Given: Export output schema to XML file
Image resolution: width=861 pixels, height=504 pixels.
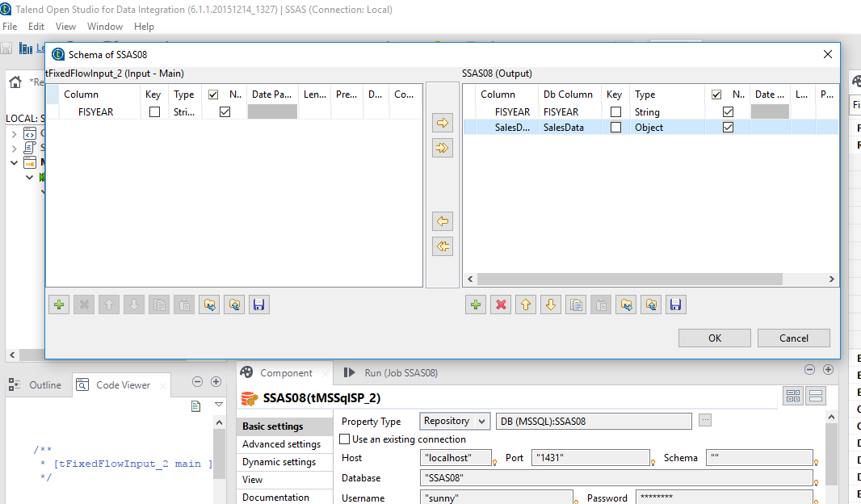Looking at the screenshot, I should [651, 304].
